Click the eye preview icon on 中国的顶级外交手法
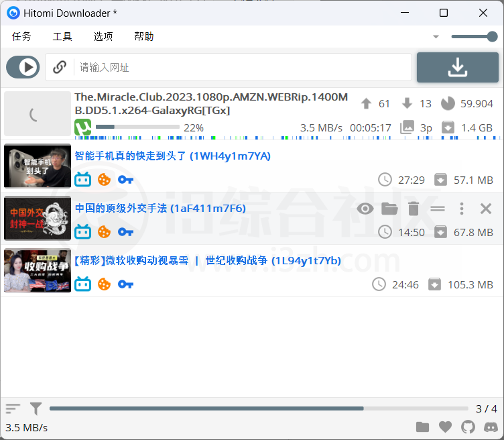The height and width of the screenshot is (440, 504). click(x=365, y=209)
